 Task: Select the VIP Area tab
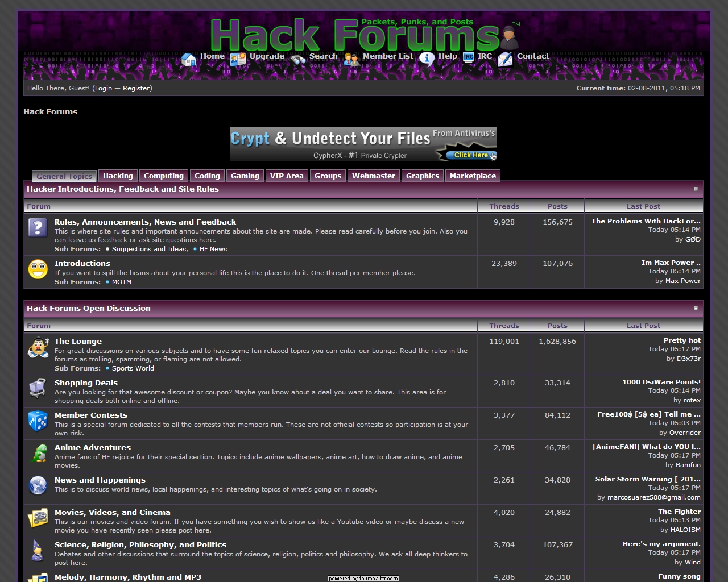287,176
